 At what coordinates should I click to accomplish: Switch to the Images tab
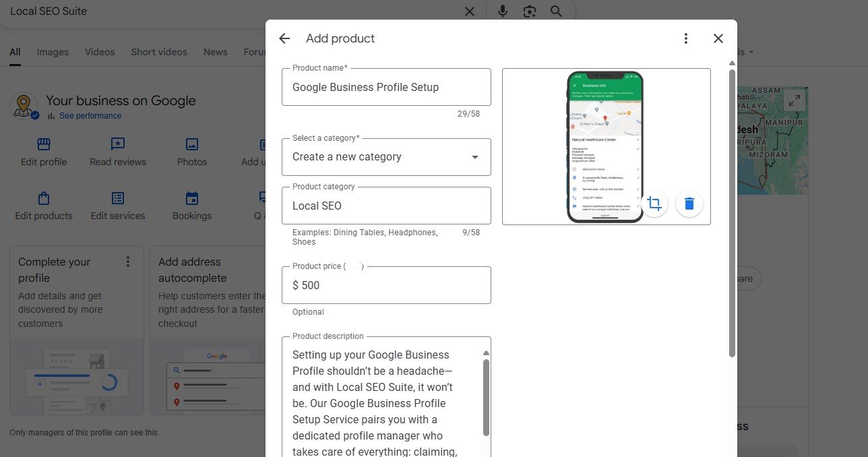(53, 52)
